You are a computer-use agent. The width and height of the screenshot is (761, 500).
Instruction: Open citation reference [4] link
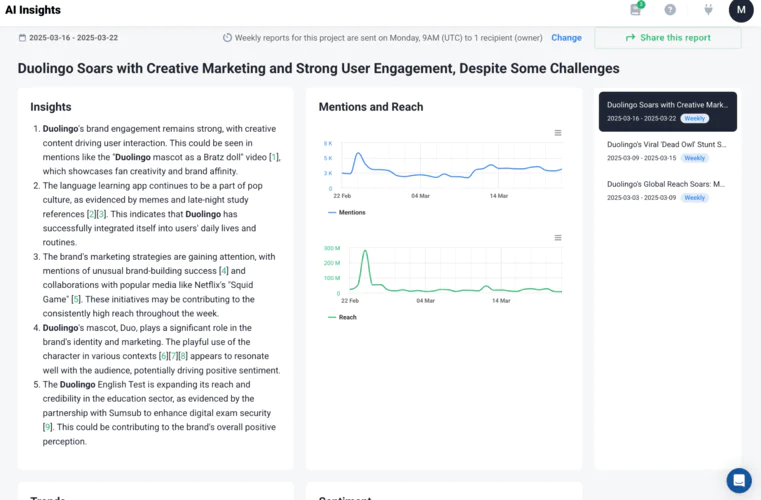tap(223, 271)
